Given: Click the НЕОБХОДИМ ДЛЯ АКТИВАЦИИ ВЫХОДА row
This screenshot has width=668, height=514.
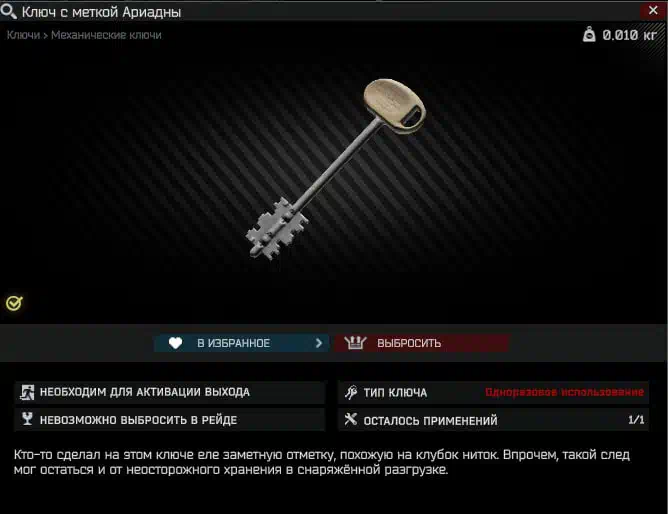Looking at the screenshot, I should (170, 392).
